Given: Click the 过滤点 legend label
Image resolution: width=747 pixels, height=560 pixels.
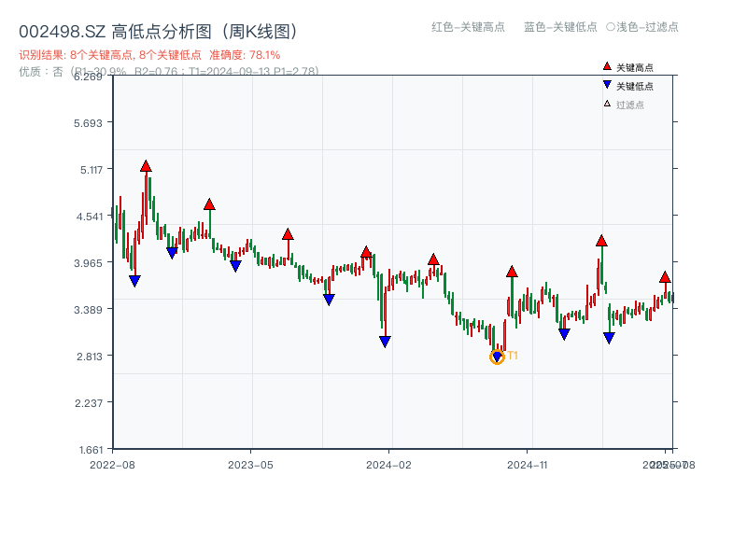Looking at the screenshot, I should pos(630,105).
